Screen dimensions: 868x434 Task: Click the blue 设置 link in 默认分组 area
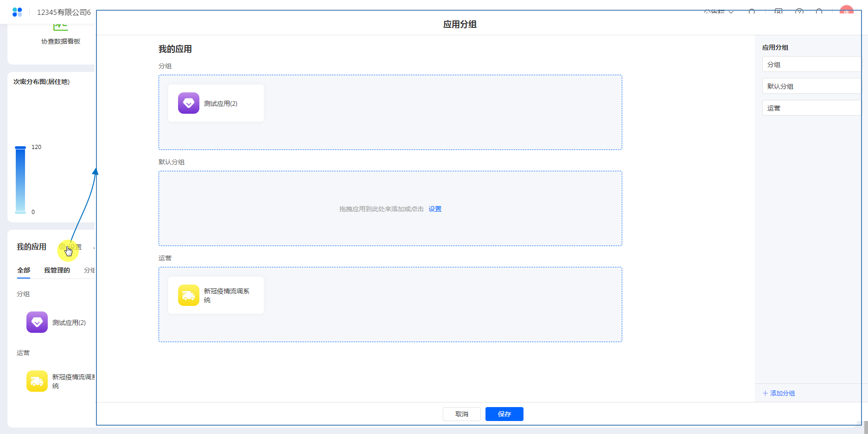(x=435, y=209)
